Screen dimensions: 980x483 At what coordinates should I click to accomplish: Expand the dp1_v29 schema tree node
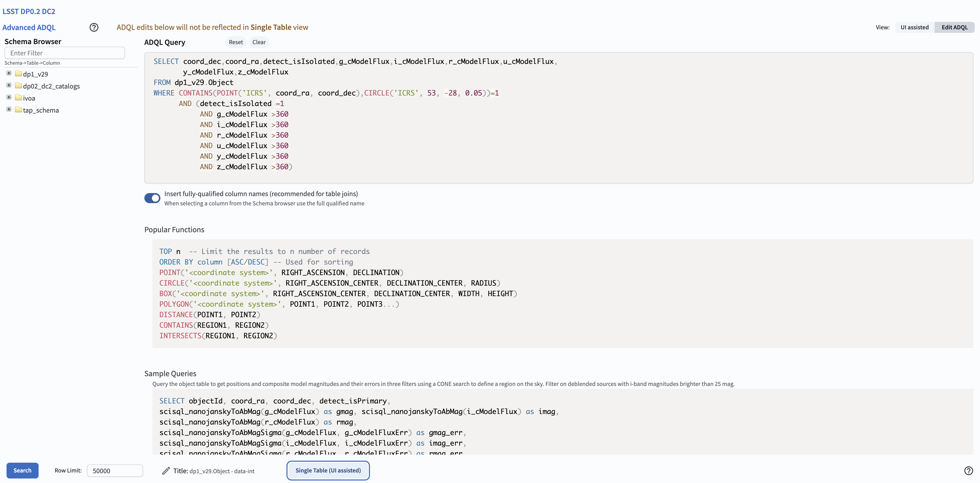[x=9, y=73]
